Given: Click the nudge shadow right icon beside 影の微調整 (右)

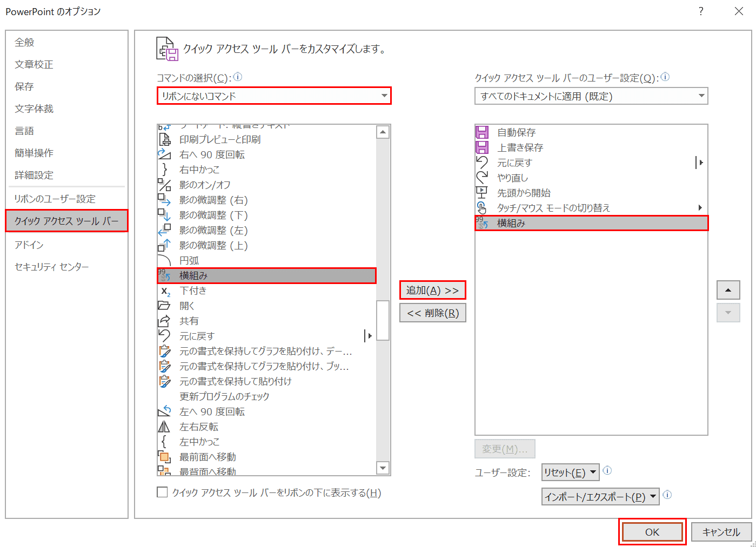Looking at the screenshot, I should tap(164, 200).
